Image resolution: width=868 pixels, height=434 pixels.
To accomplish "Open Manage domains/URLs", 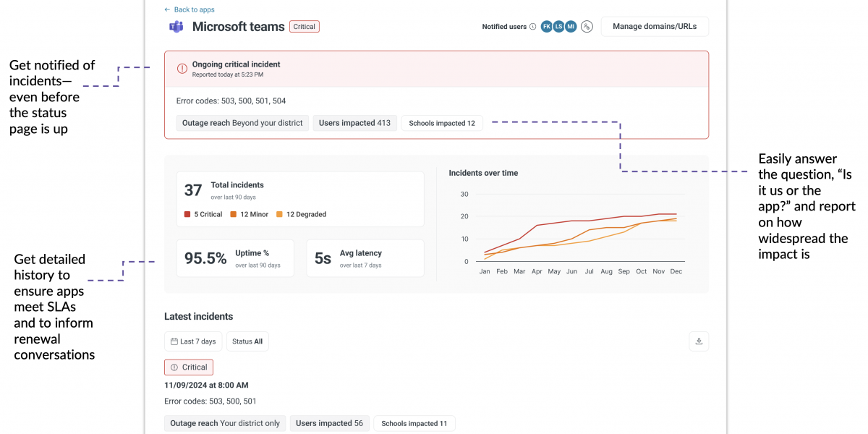I will pos(655,27).
